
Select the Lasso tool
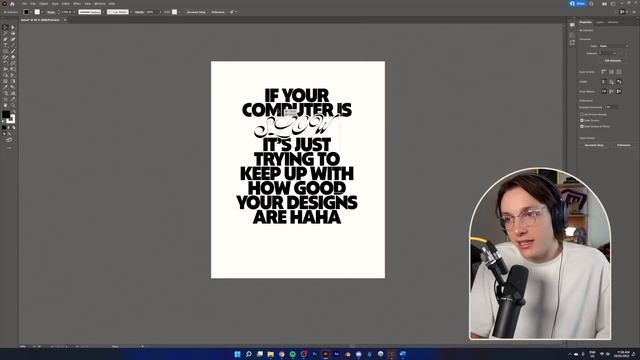click(13, 33)
